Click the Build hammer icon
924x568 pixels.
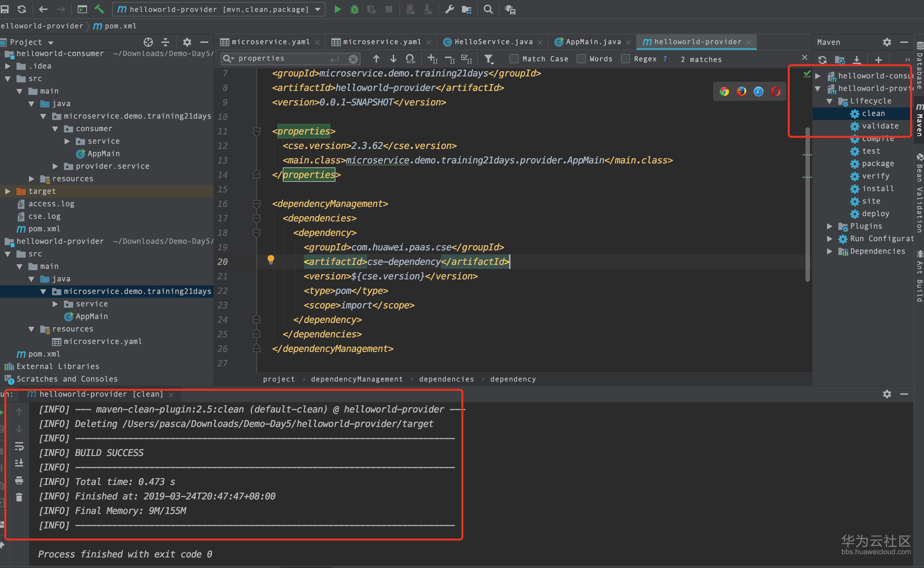coord(99,9)
